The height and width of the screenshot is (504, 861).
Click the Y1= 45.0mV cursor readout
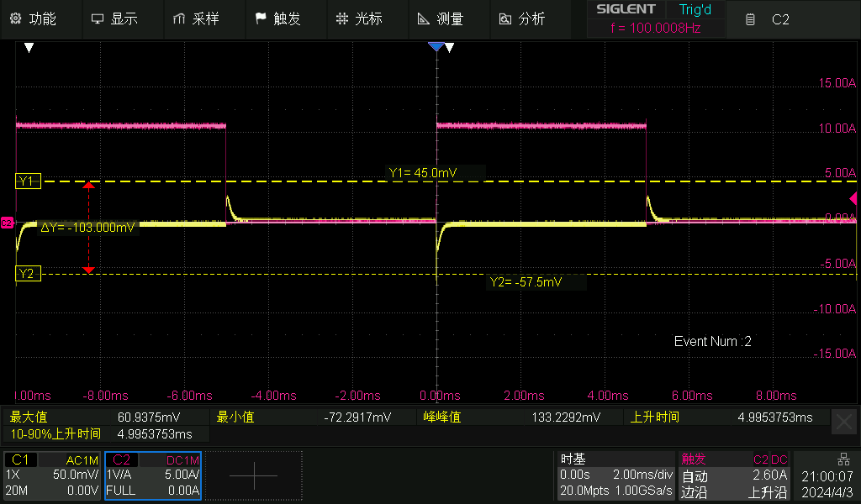coord(422,173)
